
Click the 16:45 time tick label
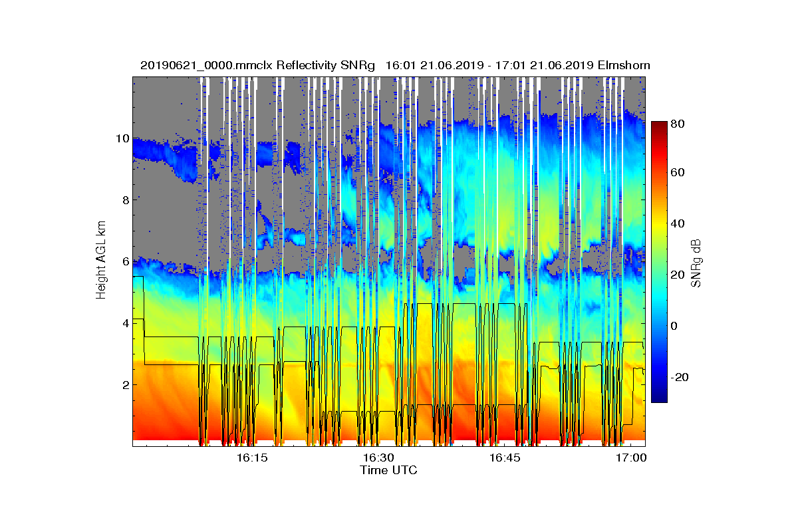coord(505,458)
